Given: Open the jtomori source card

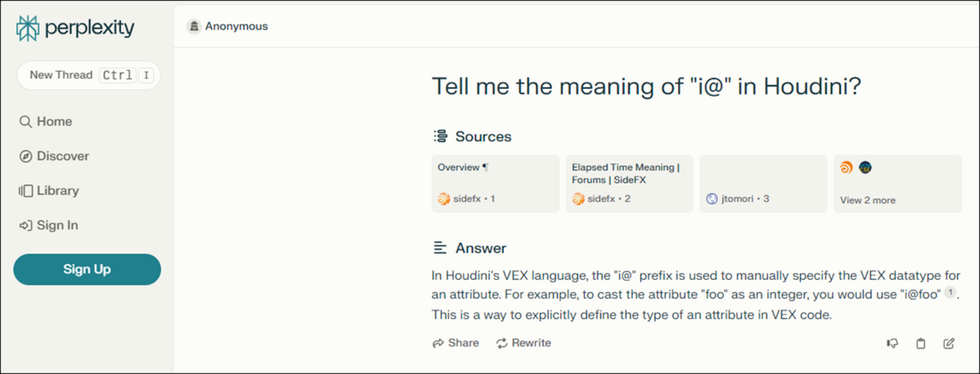Looking at the screenshot, I should point(763,184).
